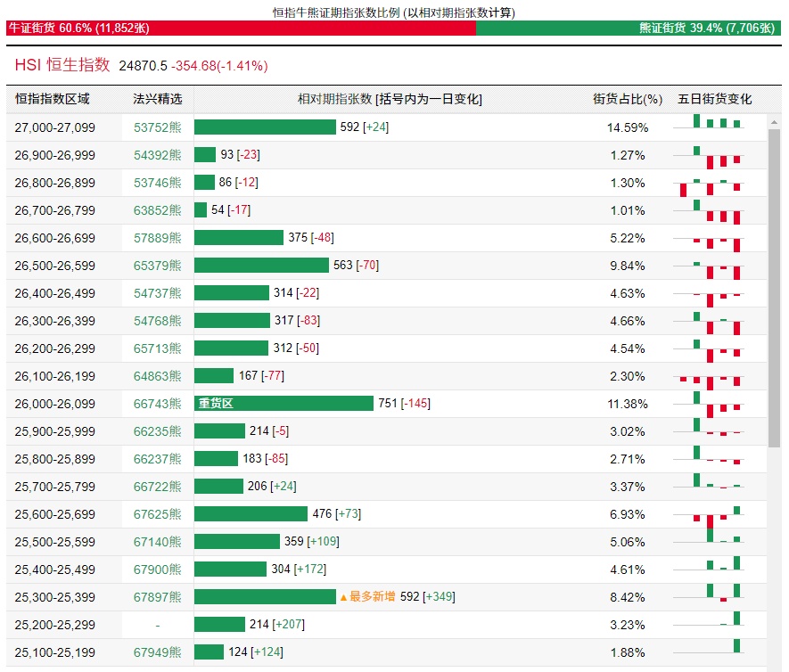Click the five-day chart for 26,800-26,899

(709, 187)
